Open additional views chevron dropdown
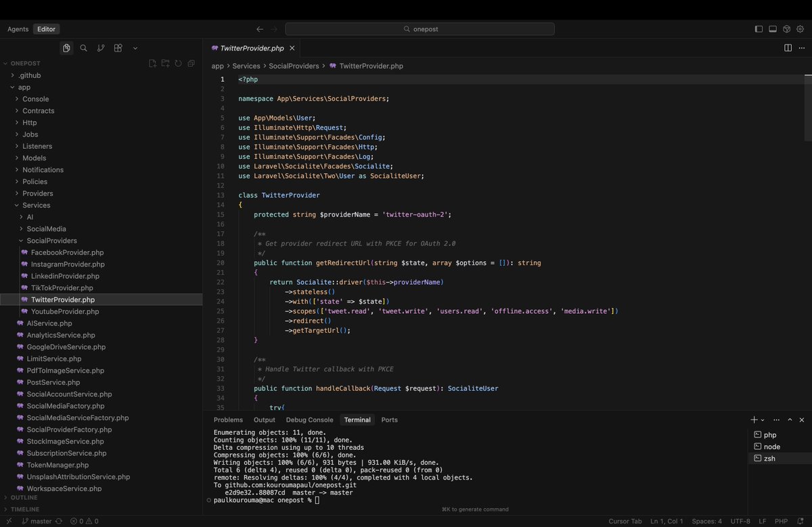The width and height of the screenshot is (812, 527). (x=135, y=48)
